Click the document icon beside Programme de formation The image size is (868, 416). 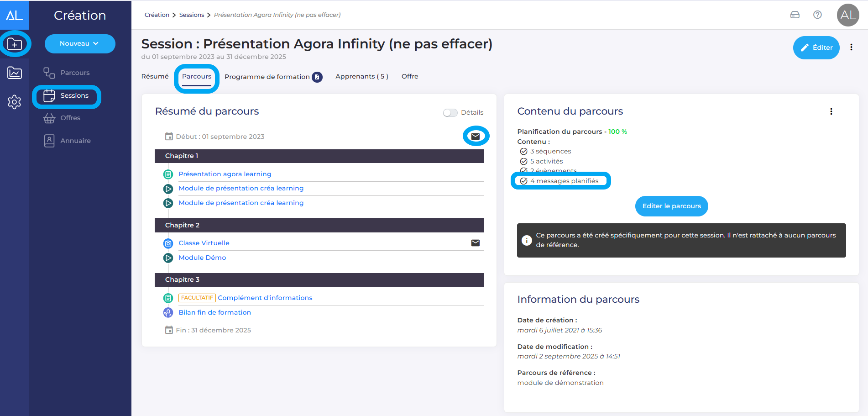[x=317, y=77]
